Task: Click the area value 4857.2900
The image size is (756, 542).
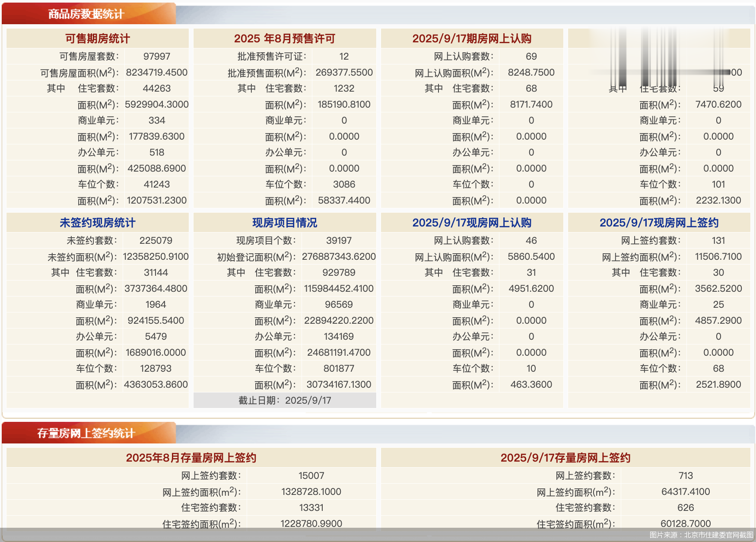Action: click(x=718, y=320)
